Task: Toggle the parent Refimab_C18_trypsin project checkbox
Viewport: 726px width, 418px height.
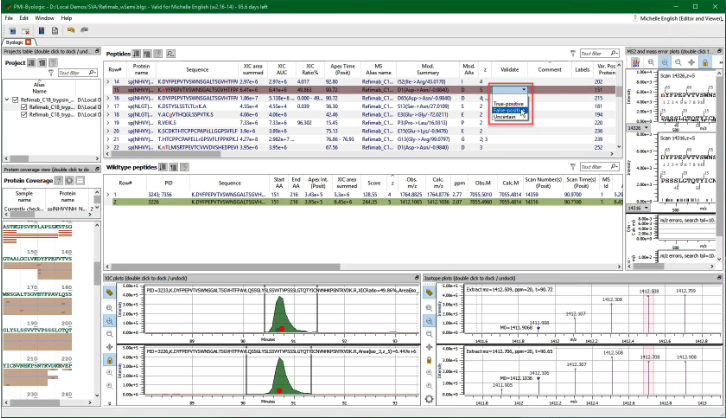Action: [15, 100]
